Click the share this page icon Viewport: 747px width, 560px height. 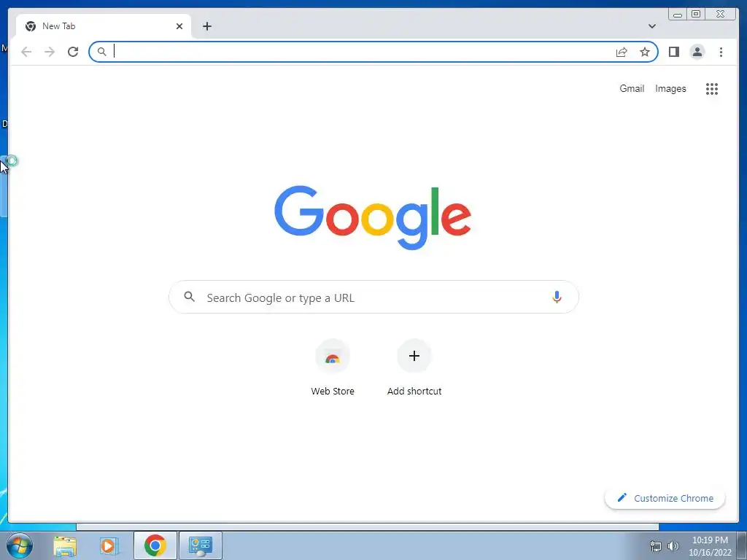click(622, 52)
